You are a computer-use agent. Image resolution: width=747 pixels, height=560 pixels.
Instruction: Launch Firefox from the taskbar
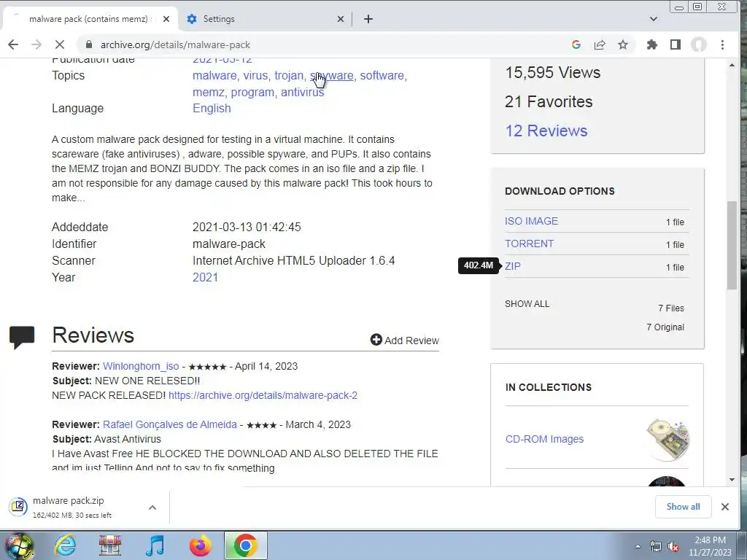200,545
